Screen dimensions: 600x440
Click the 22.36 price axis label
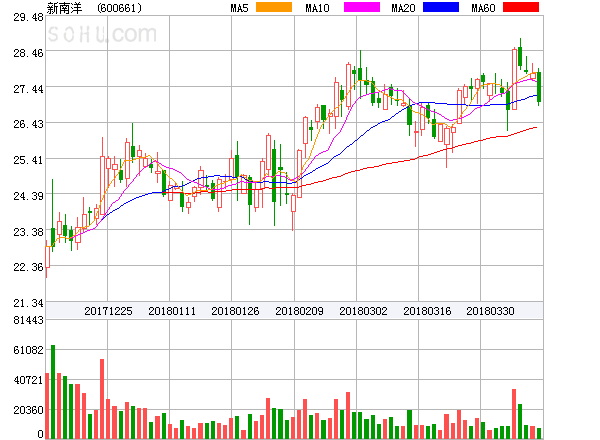28,267
